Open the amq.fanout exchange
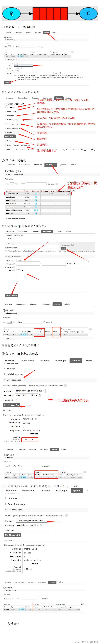This screenshot has width=100, height=644. click(10, 200)
